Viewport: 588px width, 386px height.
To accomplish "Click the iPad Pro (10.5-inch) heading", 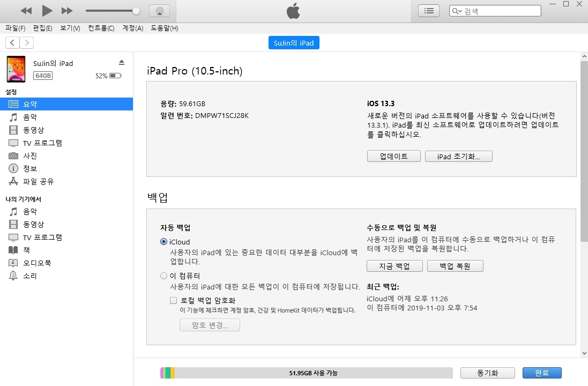I will pos(195,71).
